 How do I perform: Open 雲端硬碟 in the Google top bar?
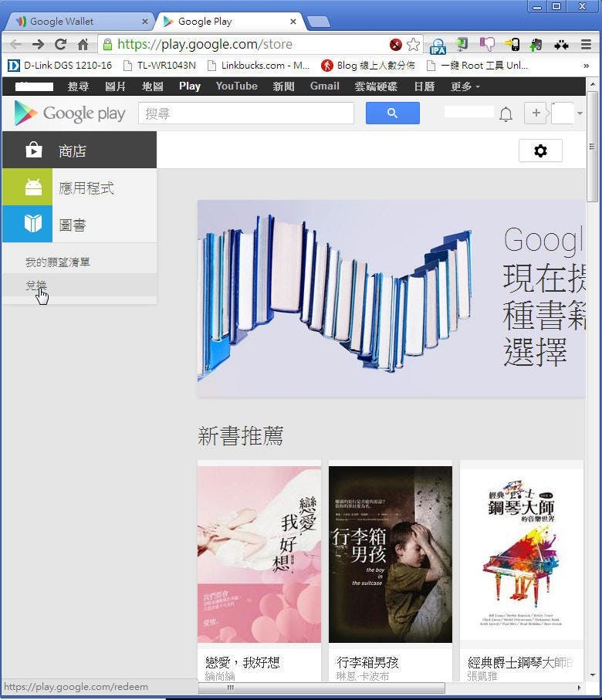[x=376, y=86]
